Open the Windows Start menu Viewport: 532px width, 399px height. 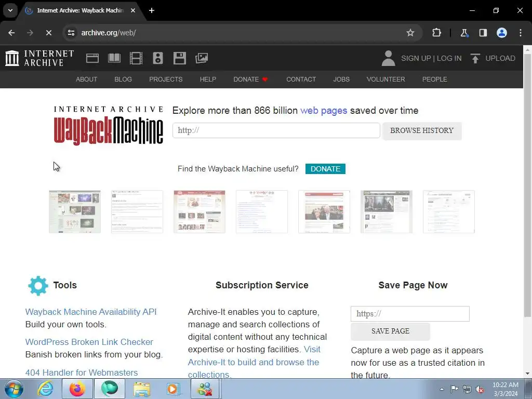14,389
